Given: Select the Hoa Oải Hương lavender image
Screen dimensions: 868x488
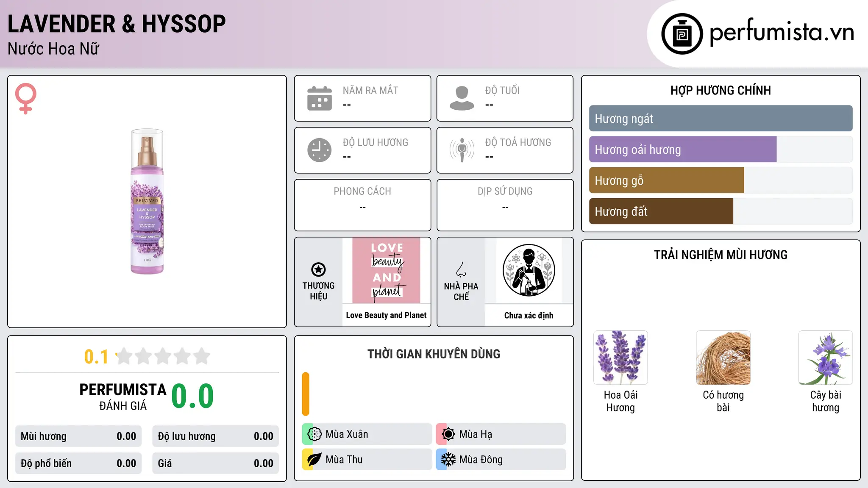Looking at the screenshot, I should pyautogui.click(x=620, y=358).
